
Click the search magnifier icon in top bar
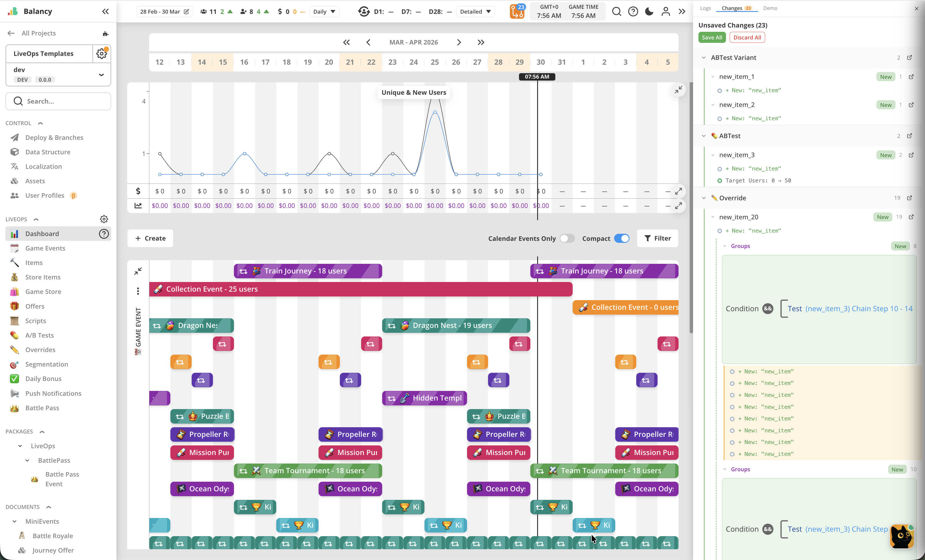click(x=616, y=12)
